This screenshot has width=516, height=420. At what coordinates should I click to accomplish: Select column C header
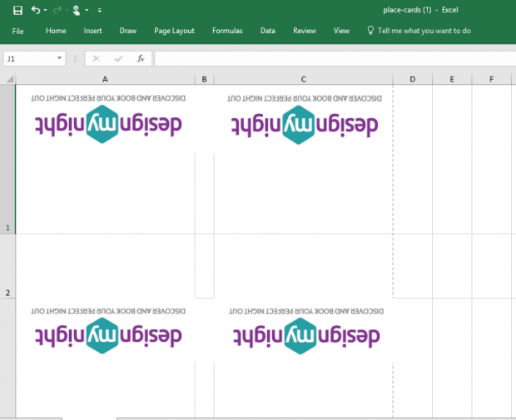tap(304, 79)
